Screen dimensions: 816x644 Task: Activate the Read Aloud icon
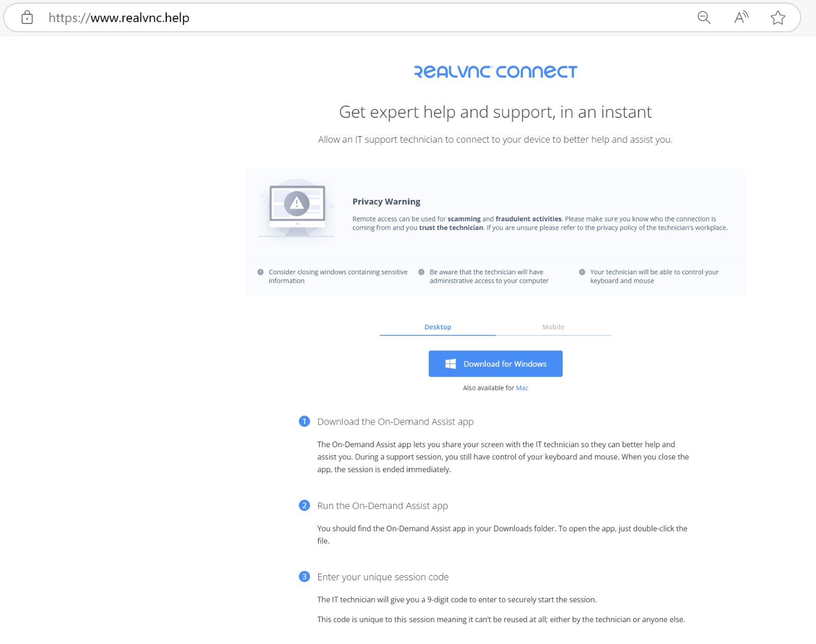tap(741, 18)
